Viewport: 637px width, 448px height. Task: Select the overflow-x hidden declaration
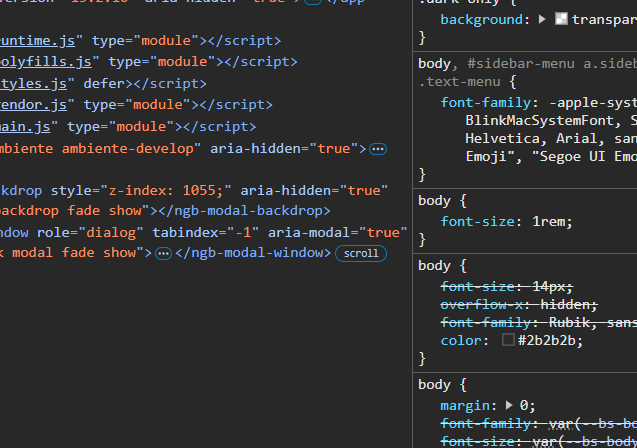(x=518, y=304)
